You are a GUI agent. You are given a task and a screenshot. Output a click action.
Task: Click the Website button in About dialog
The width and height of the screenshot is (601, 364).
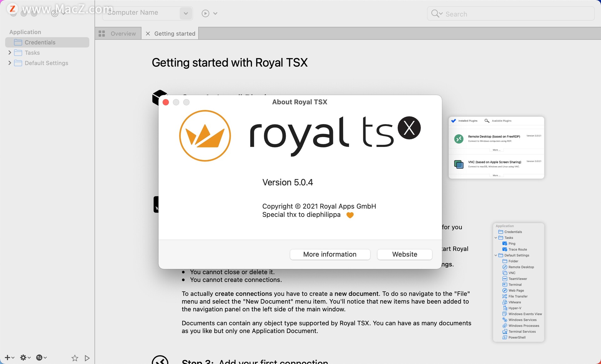coord(405,254)
